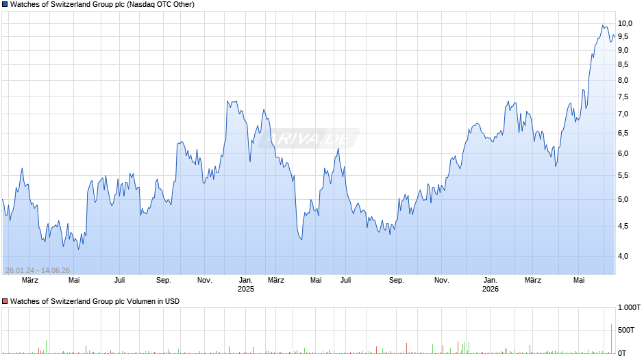Click the '0T' volume axis label
The height and width of the screenshot is (360, 644).
pyautogui.click(x=622, y=353)
